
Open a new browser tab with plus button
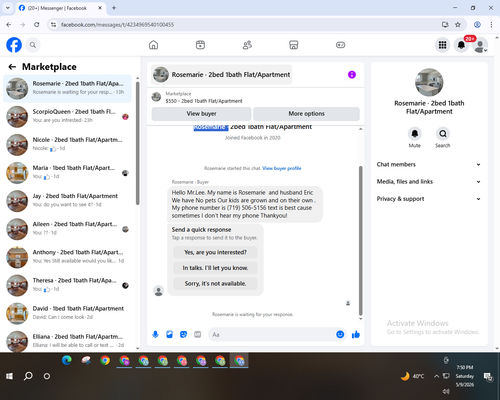pyautogui.click(x=114, y=8)
